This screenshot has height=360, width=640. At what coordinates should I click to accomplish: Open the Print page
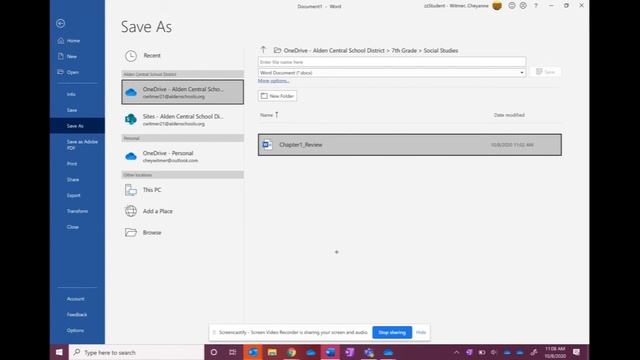(72, 164)
